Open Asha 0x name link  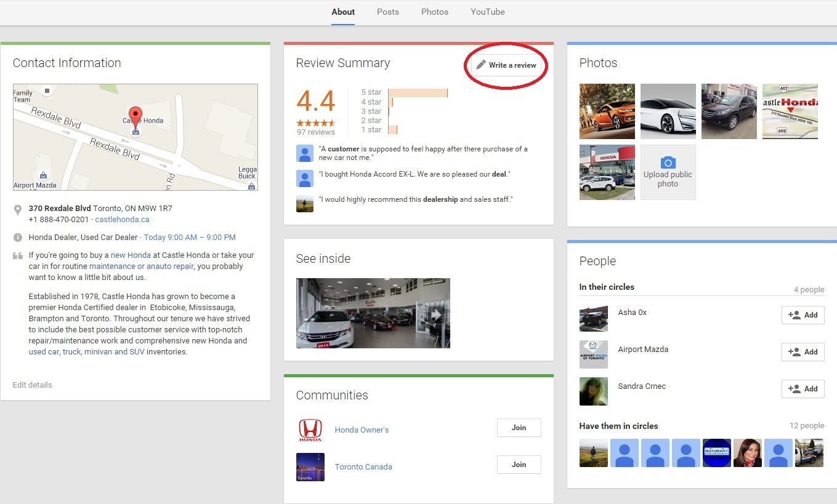(633, 313)
